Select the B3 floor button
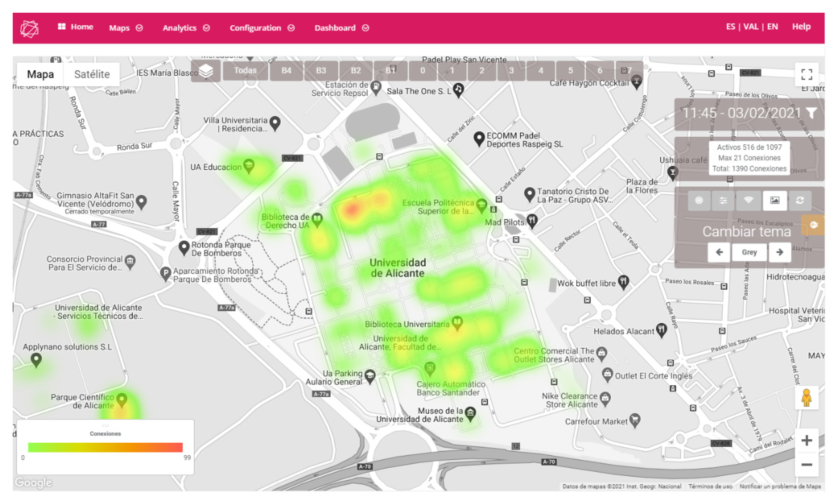Viewport: 837px width, 504px height. click(x=321, y=70)
